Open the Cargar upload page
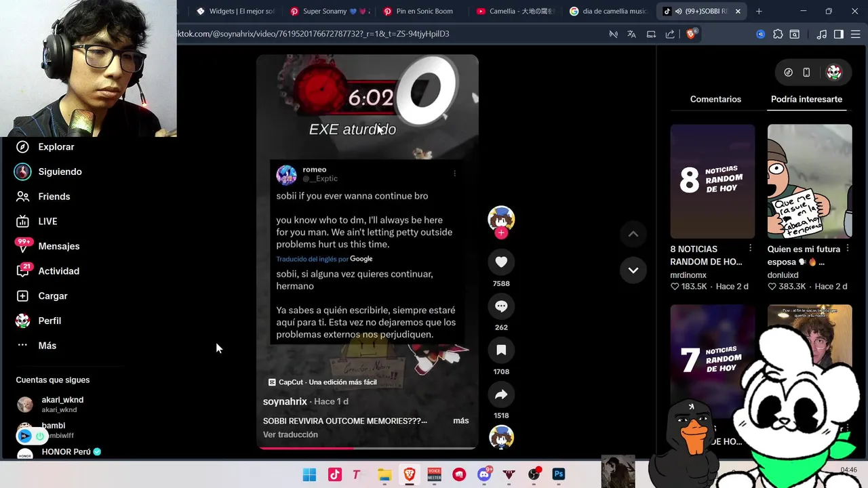The width and height of the screenshot is (868, 488). pos(42,296)
